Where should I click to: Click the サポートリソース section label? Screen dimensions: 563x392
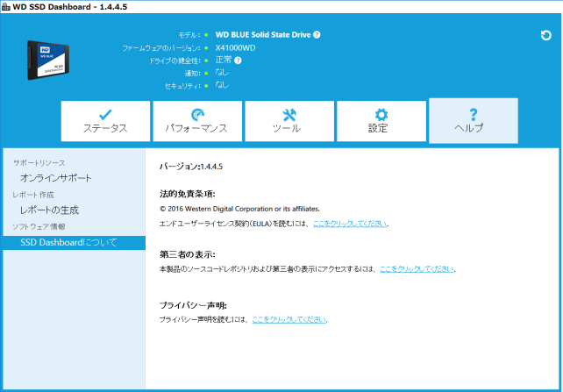pyautogui.click(x=39, y=163)
